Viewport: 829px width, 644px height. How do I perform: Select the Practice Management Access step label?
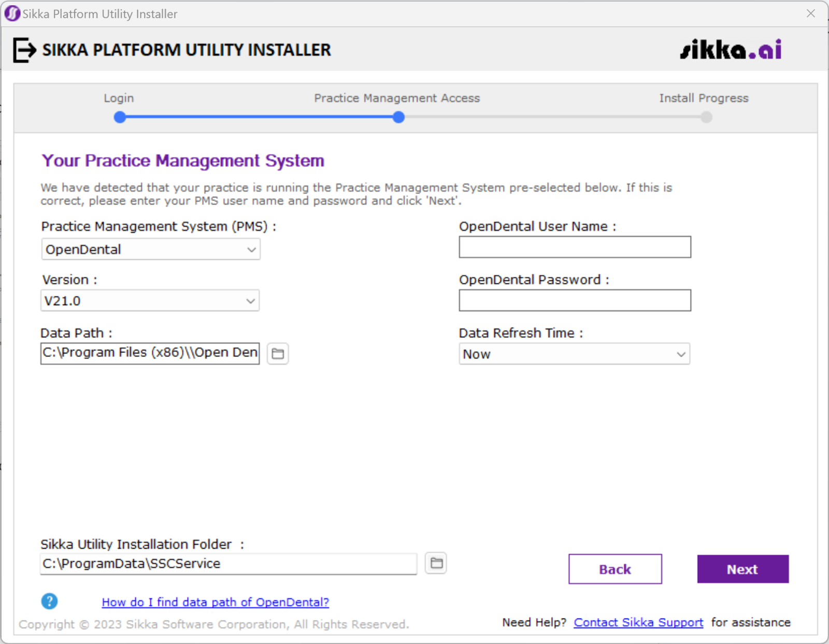[397, 98]
